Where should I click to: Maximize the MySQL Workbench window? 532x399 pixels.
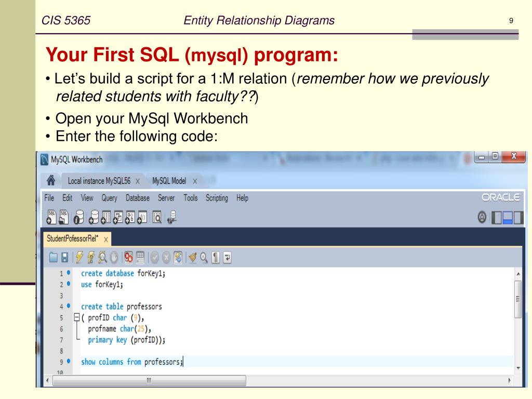click(495, 156)
